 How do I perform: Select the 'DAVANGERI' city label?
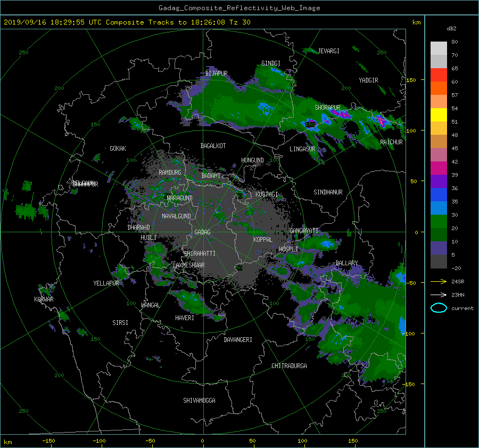point(238,340)
